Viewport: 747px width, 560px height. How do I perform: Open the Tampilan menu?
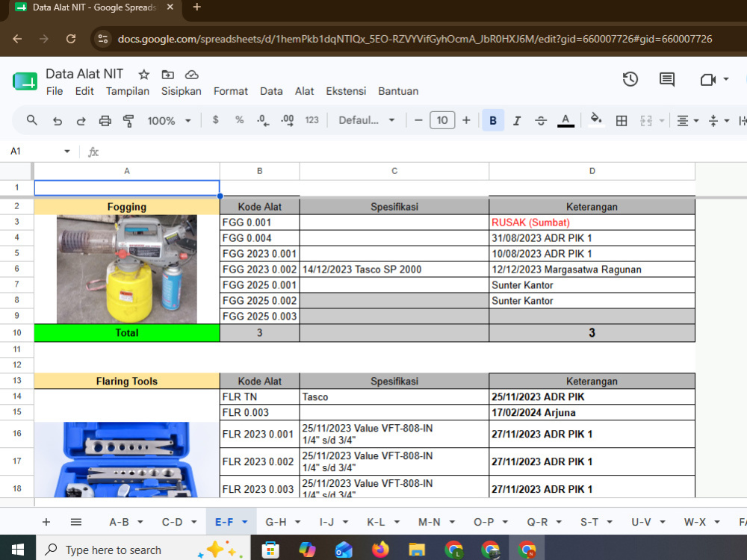coord(128,91)
